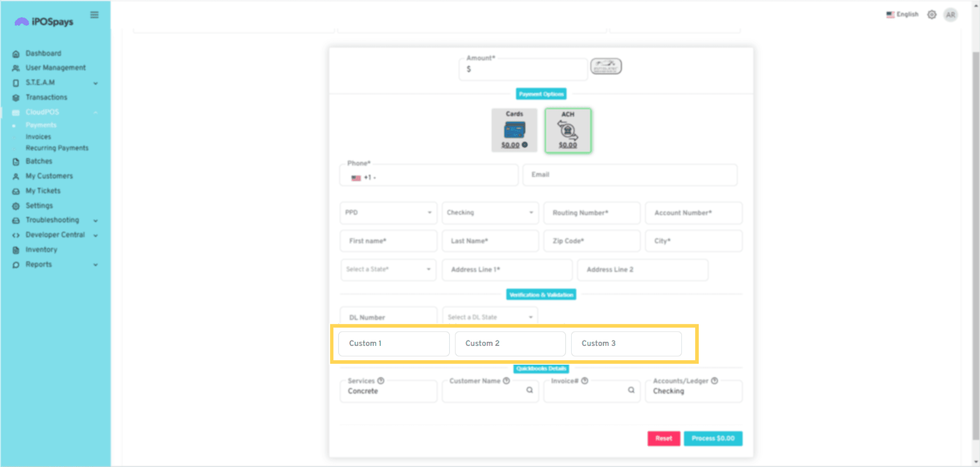Image resolution: width=980 pixels, height=467 pixels.
Task: Expand the Troubleshooting sidebar menu
Action: [x=53, y=220]
